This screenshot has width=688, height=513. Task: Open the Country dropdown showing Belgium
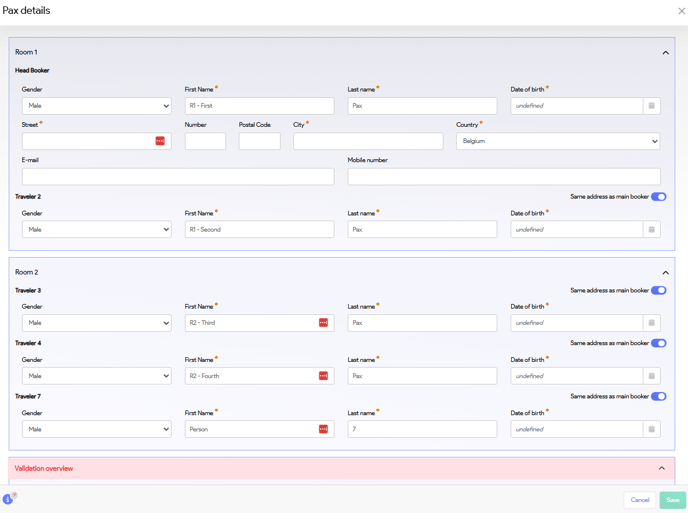coord(557,142)
